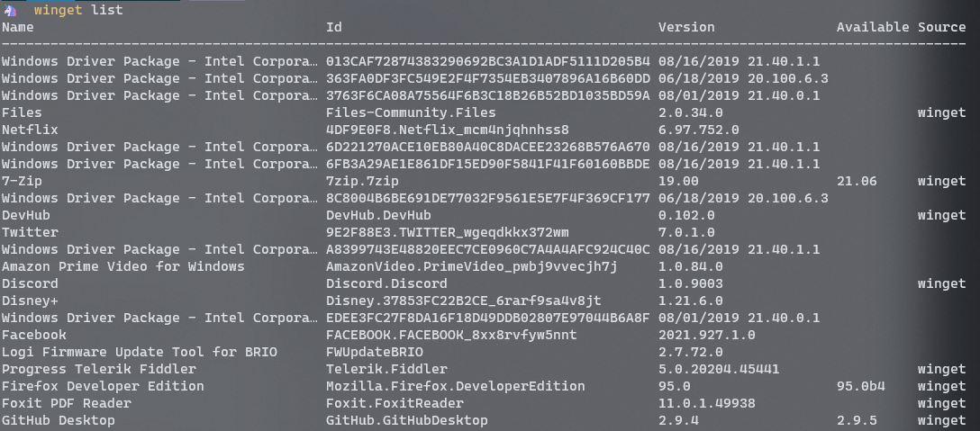This screenshot has width=980, height=431.
Task: Click the Files-Community.Files package Id
Action: 411,112
